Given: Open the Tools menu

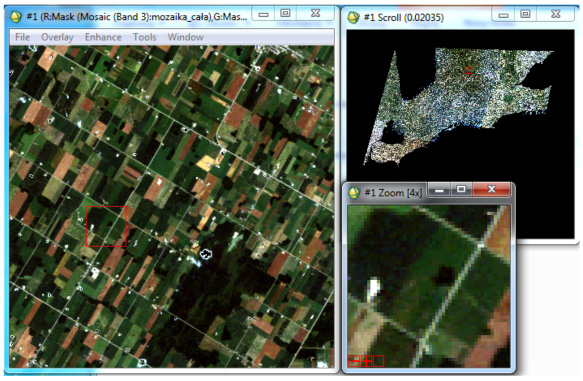Looking at the screenshot, I should pos(145,37).
